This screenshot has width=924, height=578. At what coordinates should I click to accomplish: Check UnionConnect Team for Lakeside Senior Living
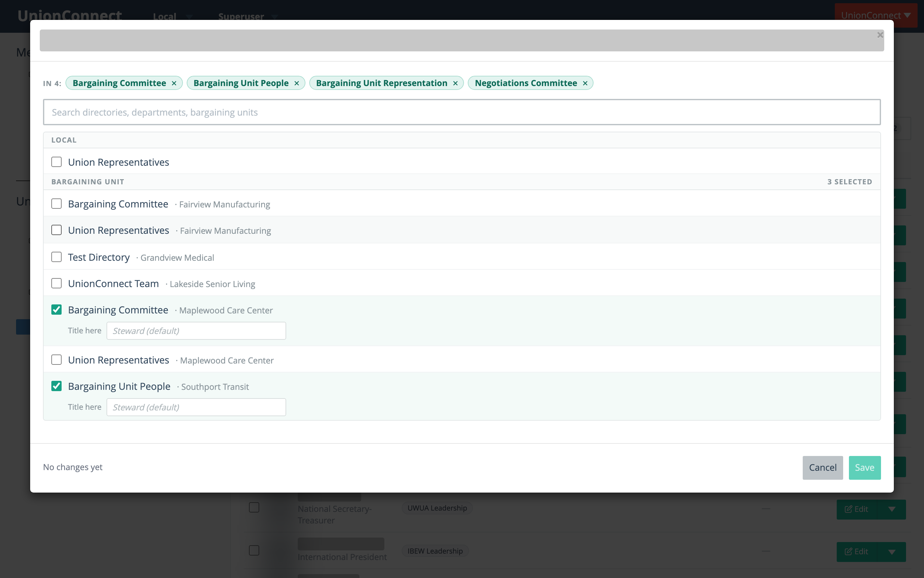click(56, 283)
